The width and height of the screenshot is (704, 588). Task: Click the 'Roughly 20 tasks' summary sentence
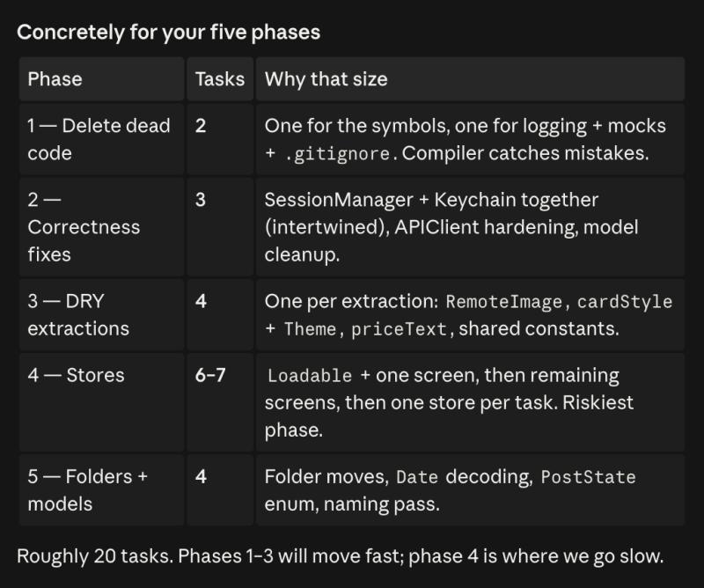pyautogui.click(x=340, y=556)
